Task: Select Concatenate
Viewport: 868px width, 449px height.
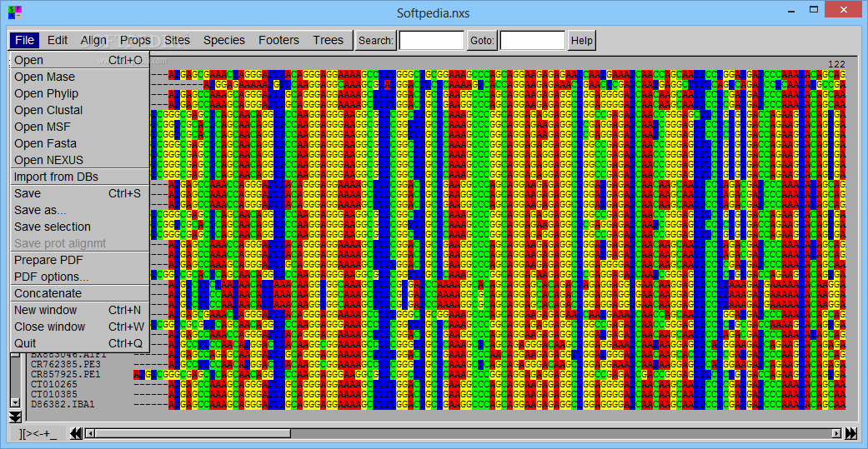Action: click(78, 293)
